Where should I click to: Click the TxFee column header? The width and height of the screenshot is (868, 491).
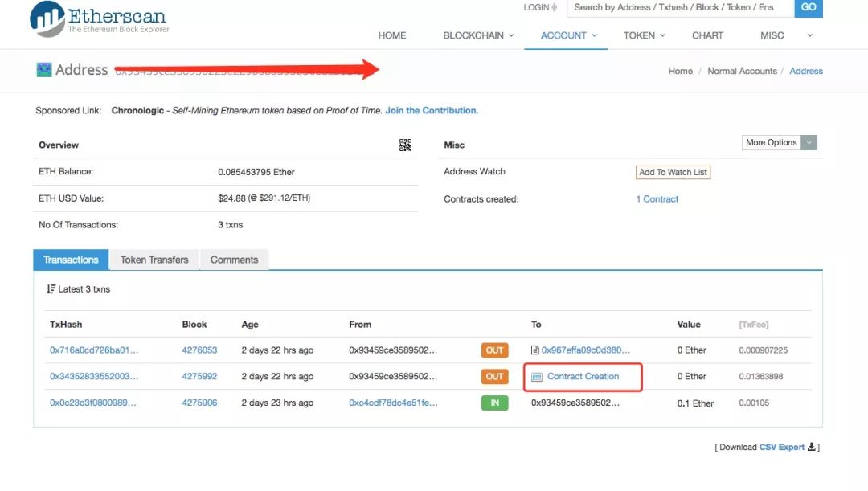753,325
